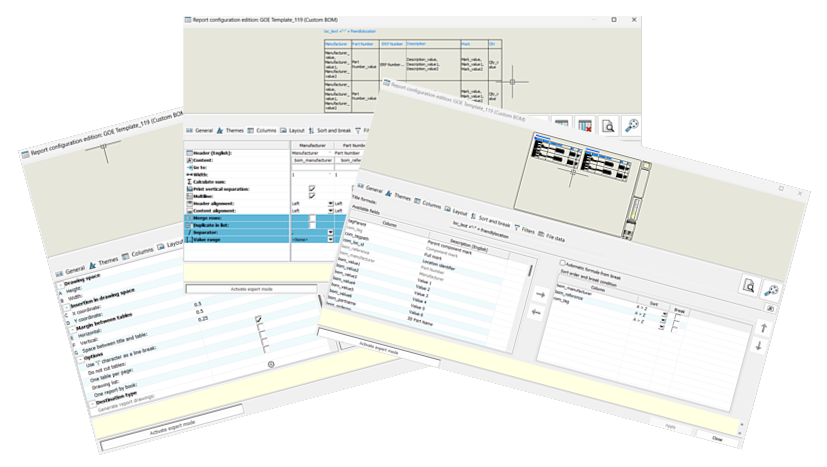Toggle Multiline checkbox for Manufacturer

click(312, 196)
